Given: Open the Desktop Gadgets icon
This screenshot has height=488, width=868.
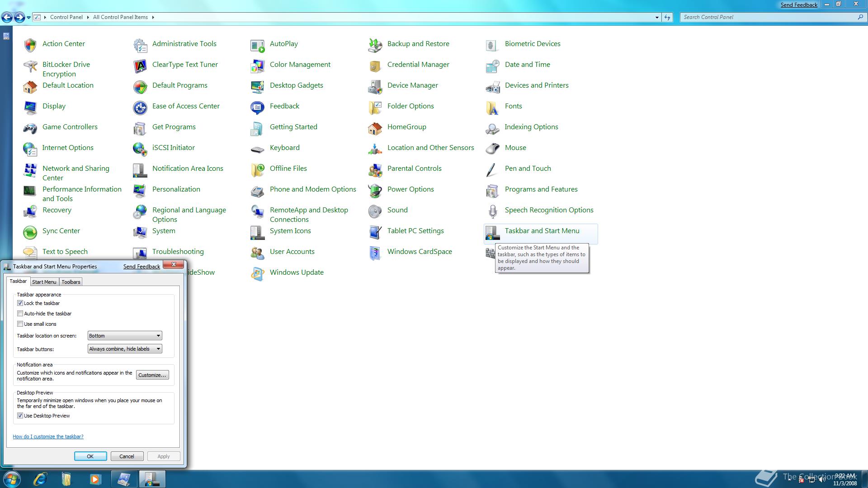Looking at the screenshot, I should point(258,87).
